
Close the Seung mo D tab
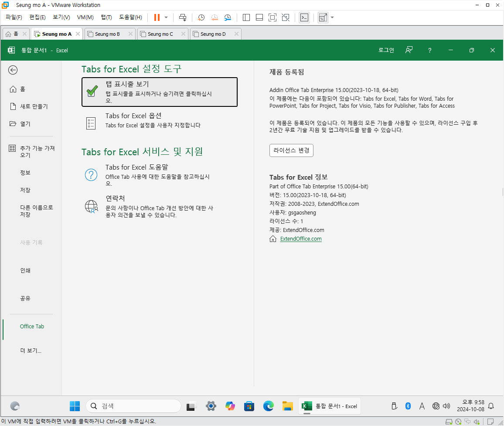click(x=236, y=34)
